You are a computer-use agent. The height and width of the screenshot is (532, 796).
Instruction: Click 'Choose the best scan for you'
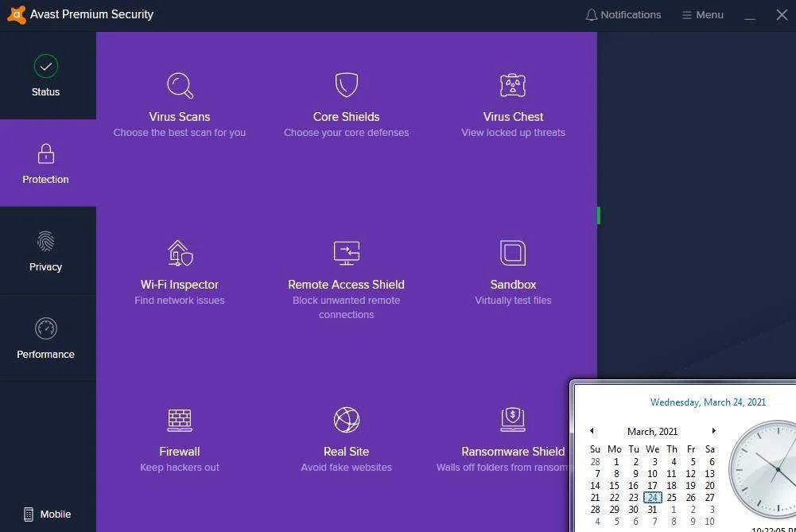180,133
